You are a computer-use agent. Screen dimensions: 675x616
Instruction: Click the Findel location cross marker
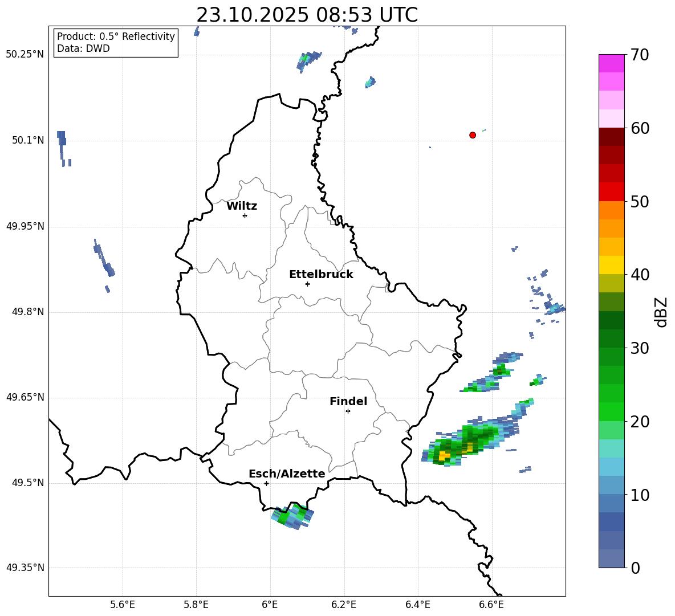click(348, 411)
